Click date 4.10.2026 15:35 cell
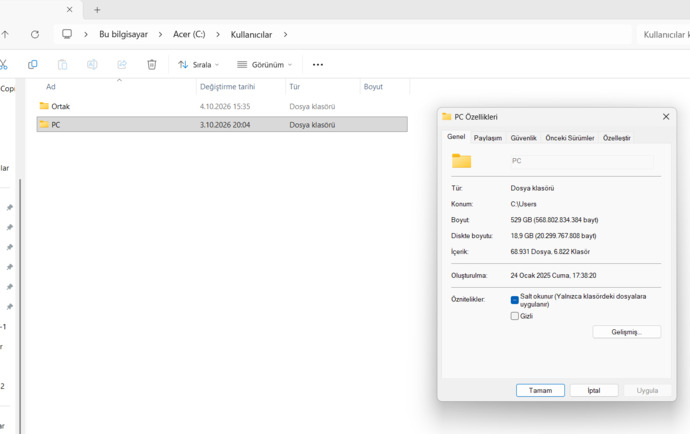The height and width of the screenshot is (434, 690). 225,107
